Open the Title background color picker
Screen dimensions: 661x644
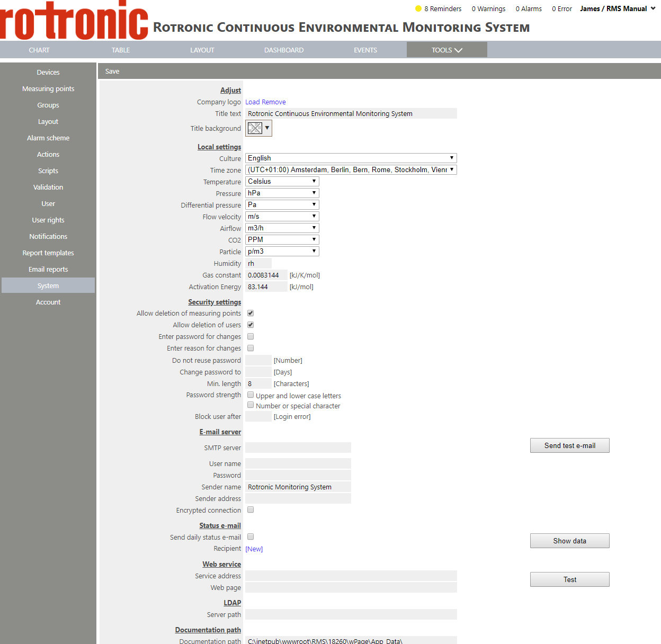click(x=258, y=128)
